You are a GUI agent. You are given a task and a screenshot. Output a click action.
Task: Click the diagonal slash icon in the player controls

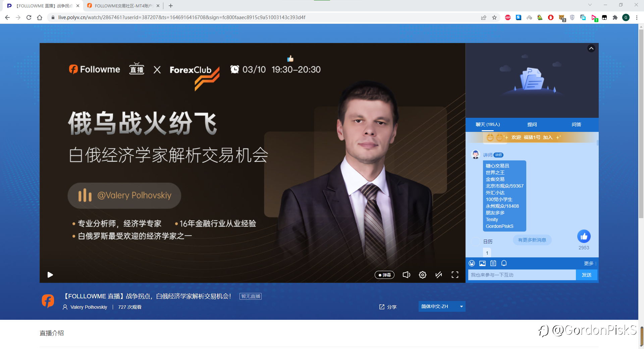point(439,275)
